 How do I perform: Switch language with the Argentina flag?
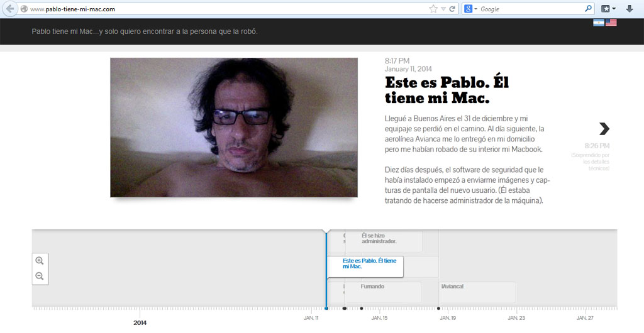[599, 23]
